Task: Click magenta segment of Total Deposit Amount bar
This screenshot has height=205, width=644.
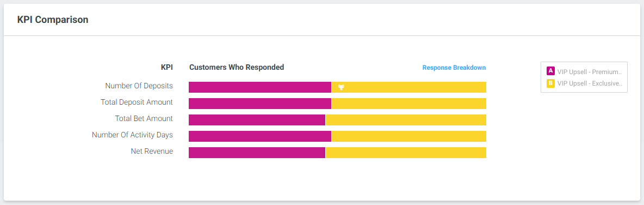Action: click(x=260, y=104)
